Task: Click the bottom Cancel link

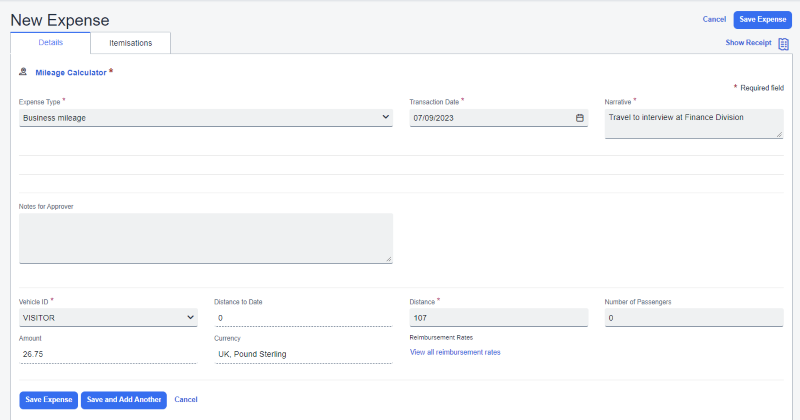Action: [186, 399]
